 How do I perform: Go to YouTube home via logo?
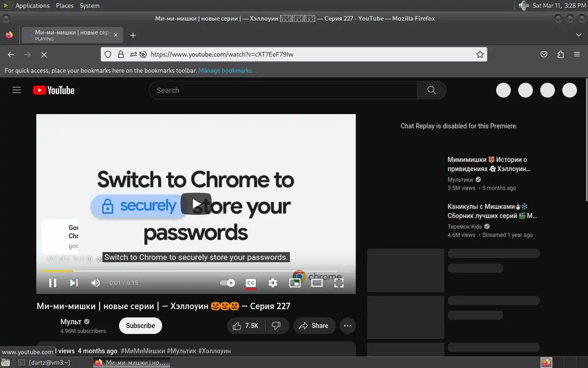(54, 90)
